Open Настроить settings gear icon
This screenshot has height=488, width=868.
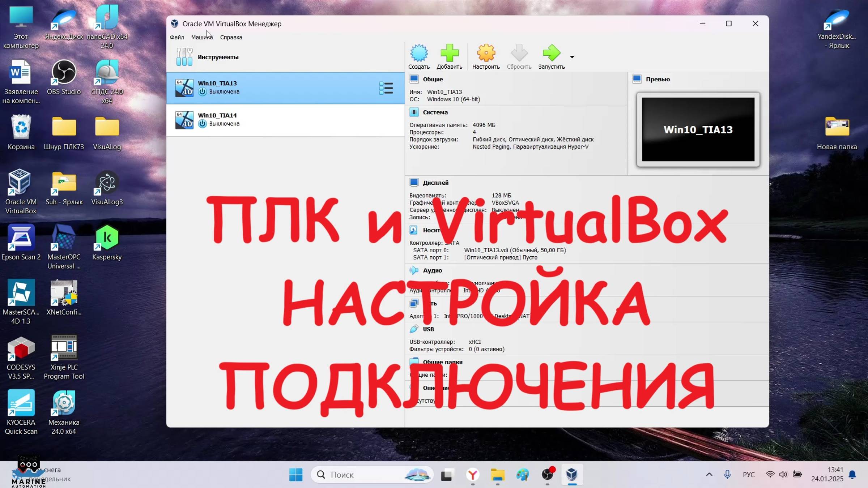tap(486, 53)
